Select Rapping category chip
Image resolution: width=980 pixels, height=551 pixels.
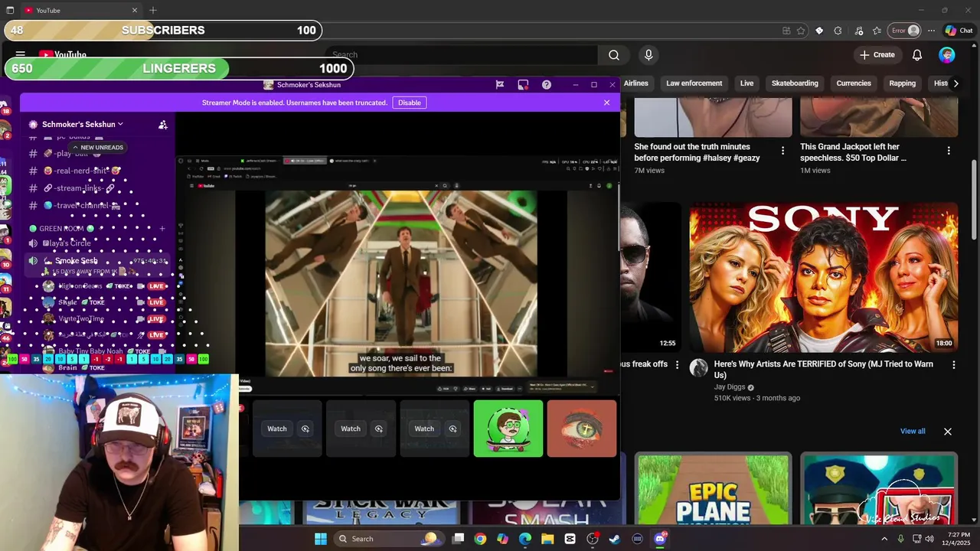pos(903,83)
